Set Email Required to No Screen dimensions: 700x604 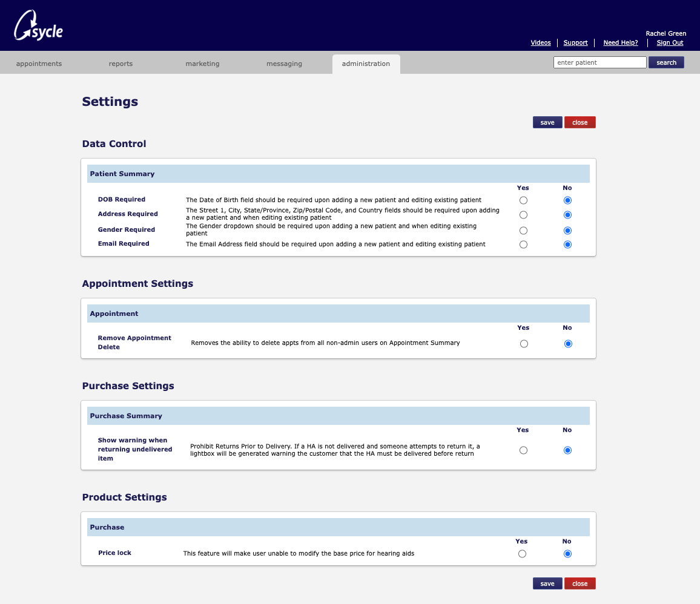567,245
